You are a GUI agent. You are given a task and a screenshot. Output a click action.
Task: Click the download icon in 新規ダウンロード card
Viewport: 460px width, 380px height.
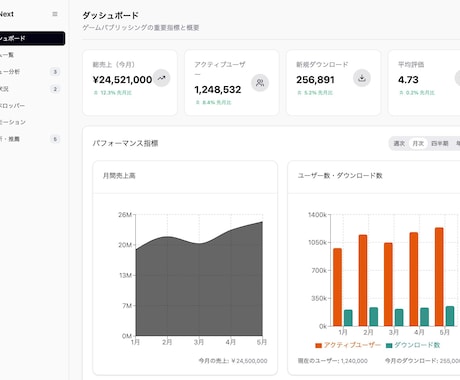[x=362, y=78]
